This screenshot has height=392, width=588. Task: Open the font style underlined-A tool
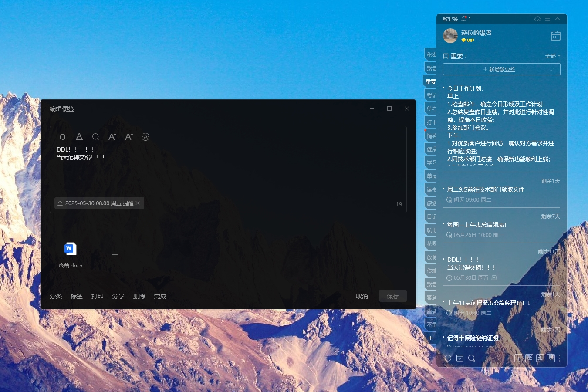79,137
